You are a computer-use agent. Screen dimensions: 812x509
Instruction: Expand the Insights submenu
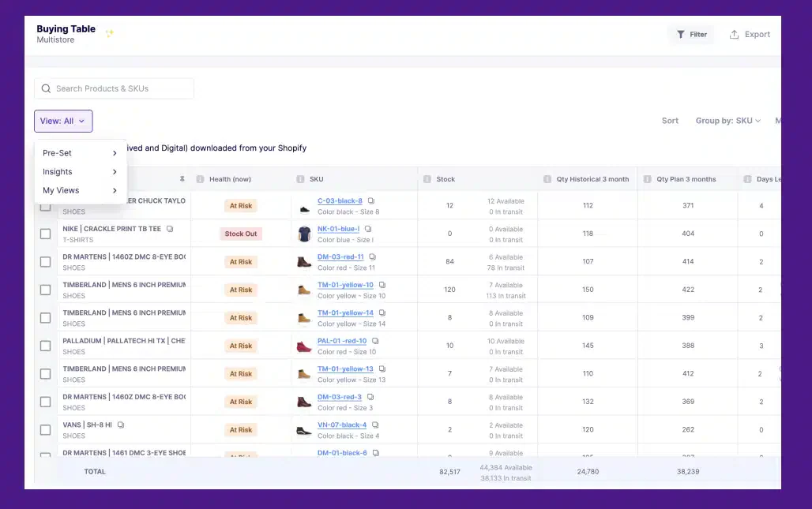tap(81, 172)
